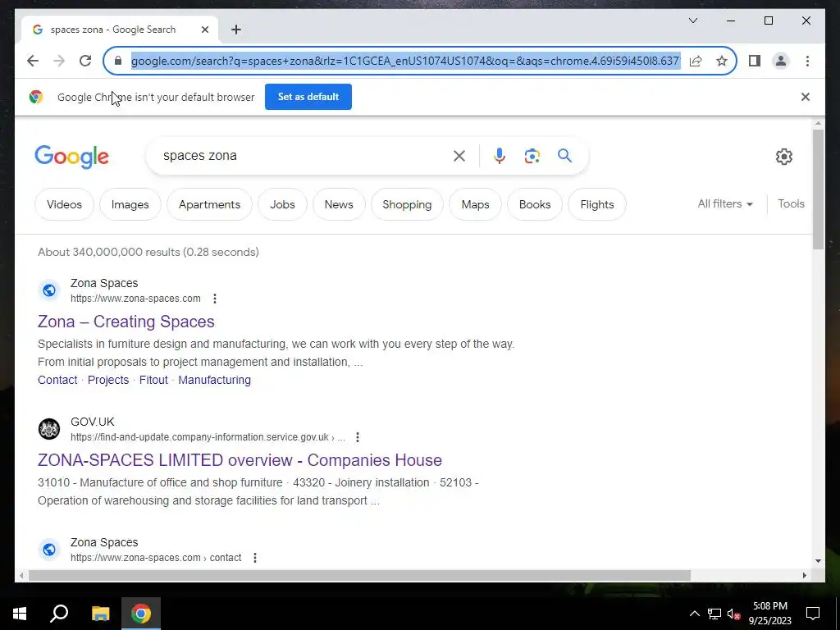Open Chrome's three-dot menu
Image resolution: width=840 pixels, height=630 pixels.
point(807,61)
